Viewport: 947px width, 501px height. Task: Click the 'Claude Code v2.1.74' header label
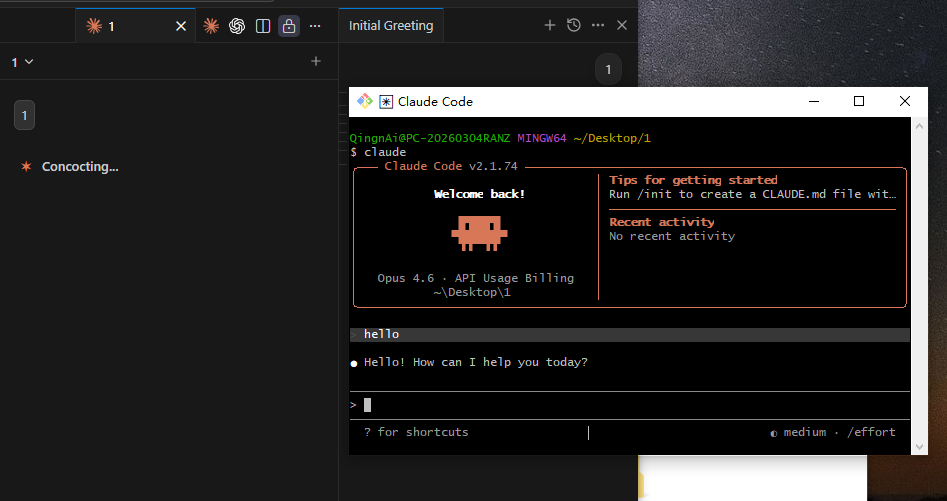(451, 166)
